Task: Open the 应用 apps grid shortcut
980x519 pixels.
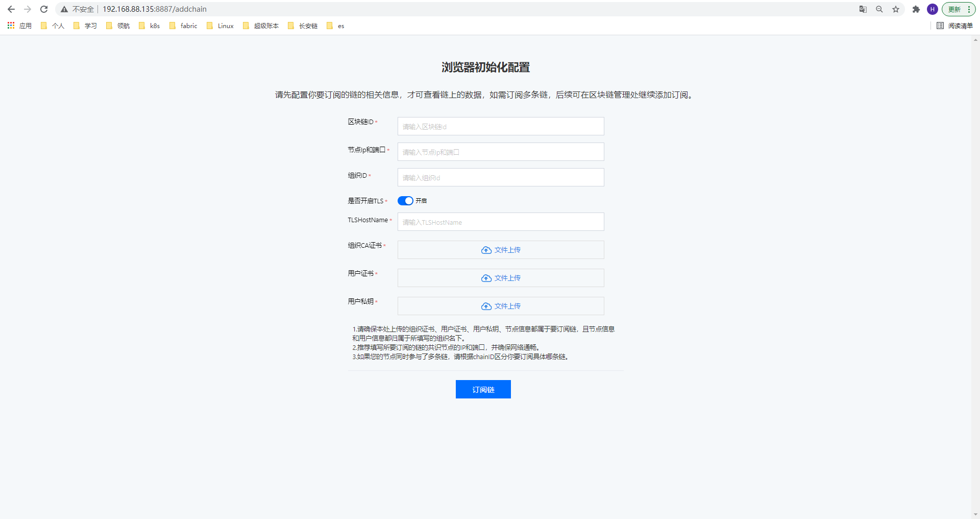Action: 19,26
